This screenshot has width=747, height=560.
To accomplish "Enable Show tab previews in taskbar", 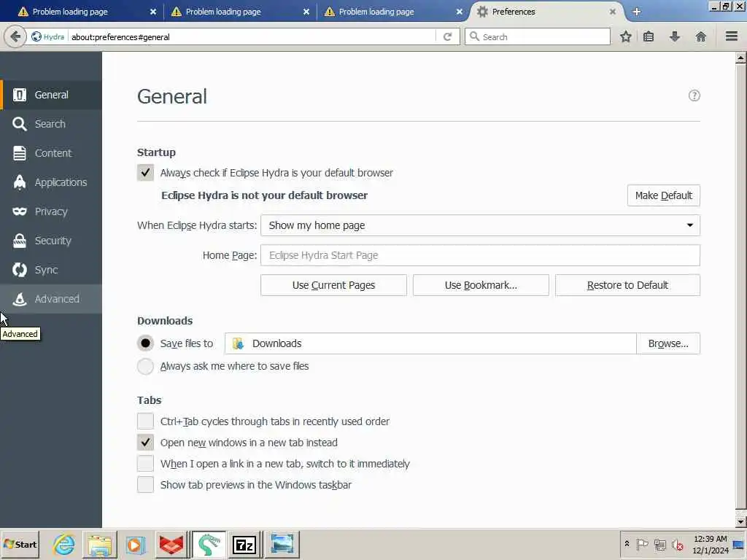I will [x=145, y=484].
